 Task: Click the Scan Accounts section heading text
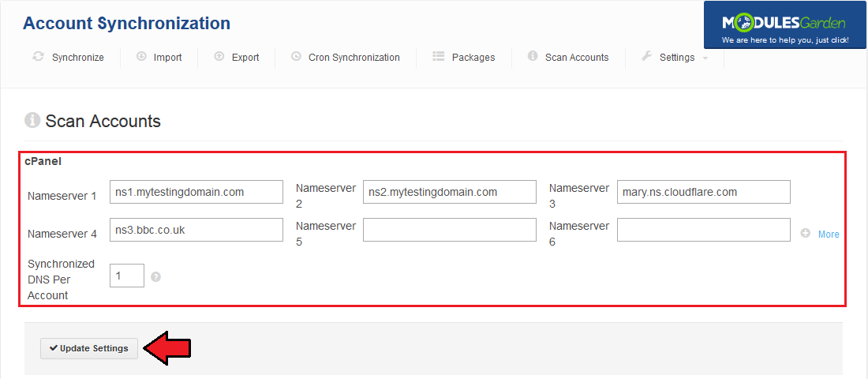pyautogui.click(x=103, y=121)
